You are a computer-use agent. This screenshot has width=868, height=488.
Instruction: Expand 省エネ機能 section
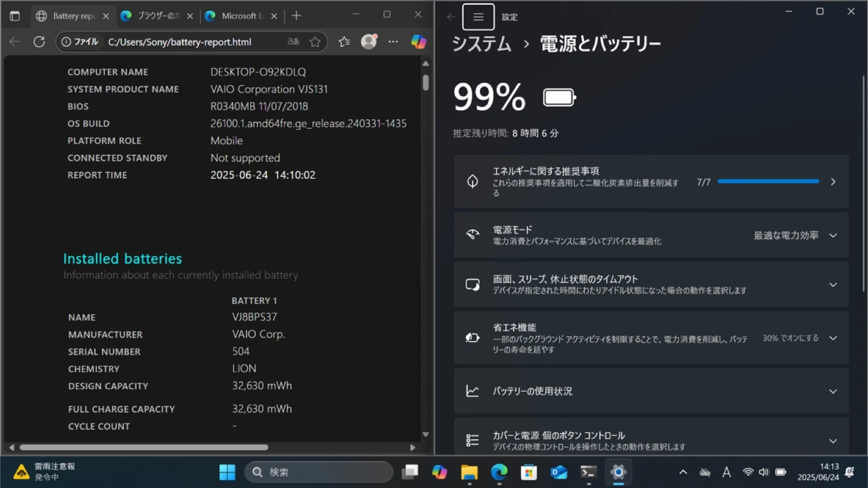click(x=651, y=338)
